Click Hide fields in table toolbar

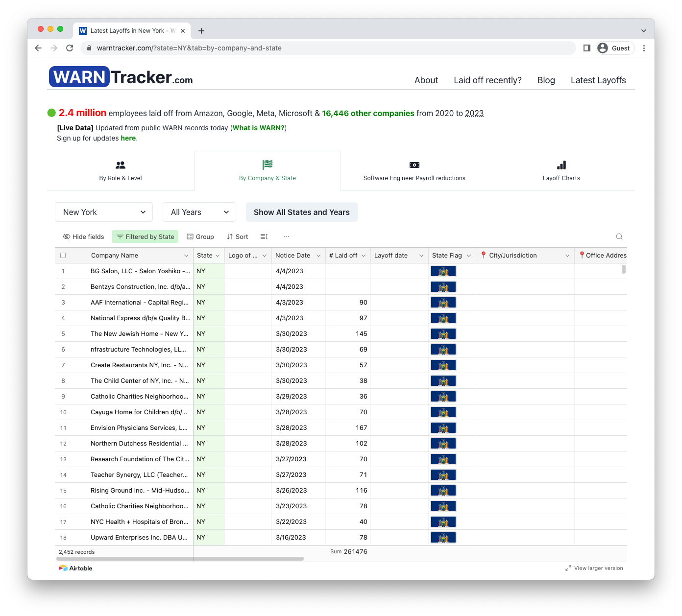point(83,237)
